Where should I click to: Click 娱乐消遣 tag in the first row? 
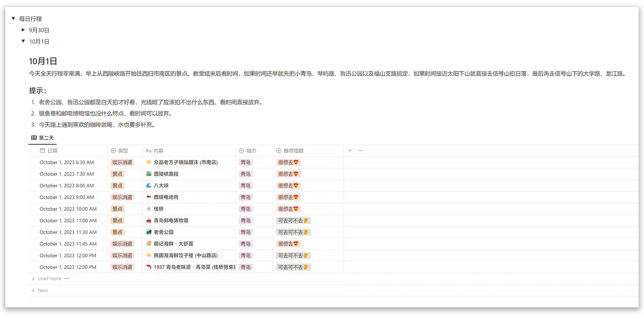click(x=122, y=163)
